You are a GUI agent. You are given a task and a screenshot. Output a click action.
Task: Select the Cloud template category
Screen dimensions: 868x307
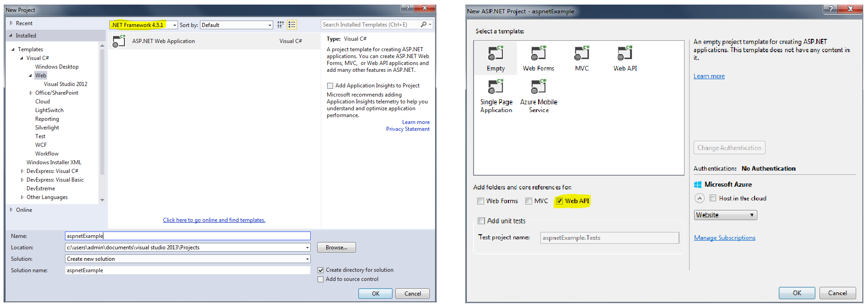pyautogui.click(x=43, y=102)
